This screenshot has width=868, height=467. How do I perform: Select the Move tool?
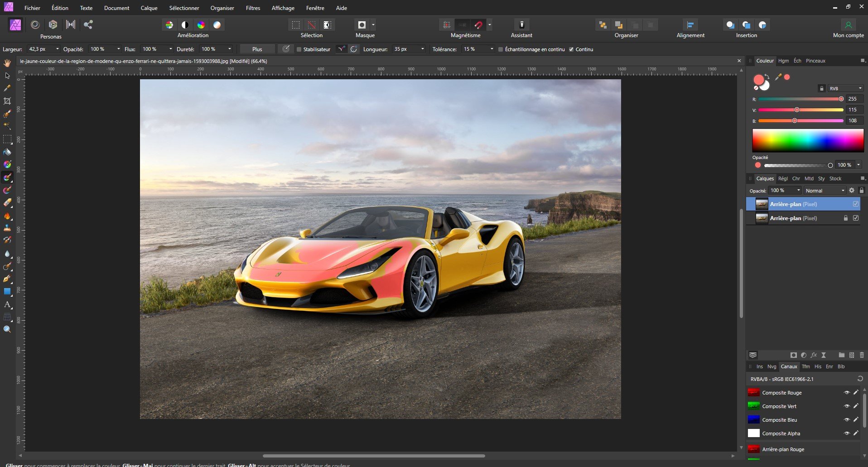[7, 76]
